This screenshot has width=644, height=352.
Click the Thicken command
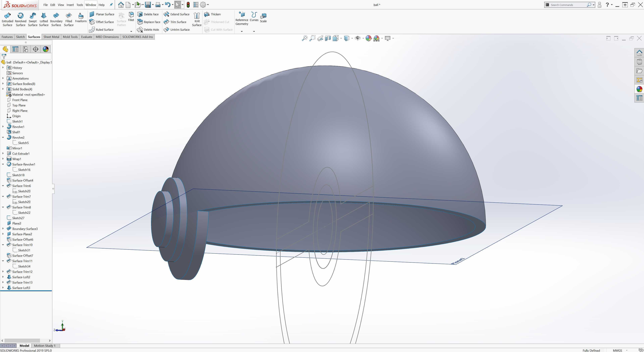[x=212, y=14]
